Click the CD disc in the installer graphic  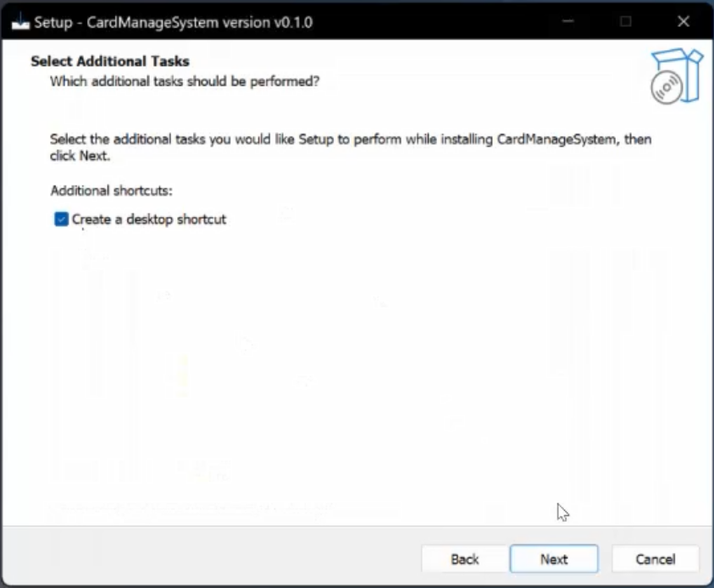pos(667,88)
